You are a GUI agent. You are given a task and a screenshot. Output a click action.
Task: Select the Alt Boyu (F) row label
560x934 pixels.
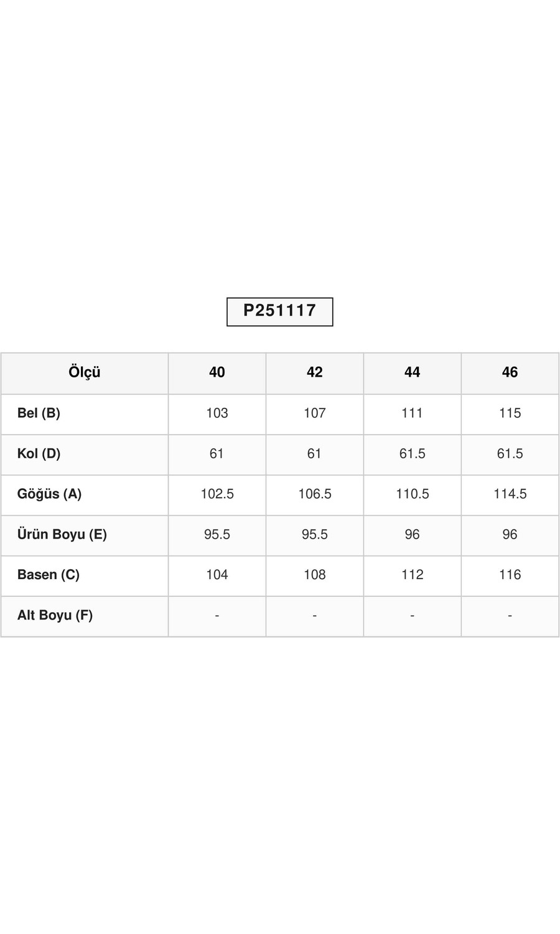(x=55, y=616)
